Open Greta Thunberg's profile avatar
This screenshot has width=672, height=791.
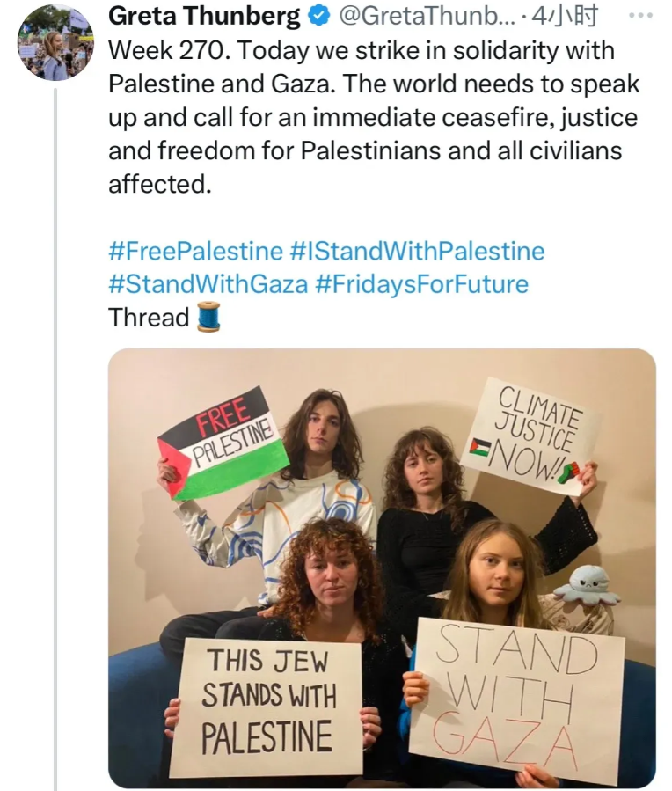(x=55, y=43)
